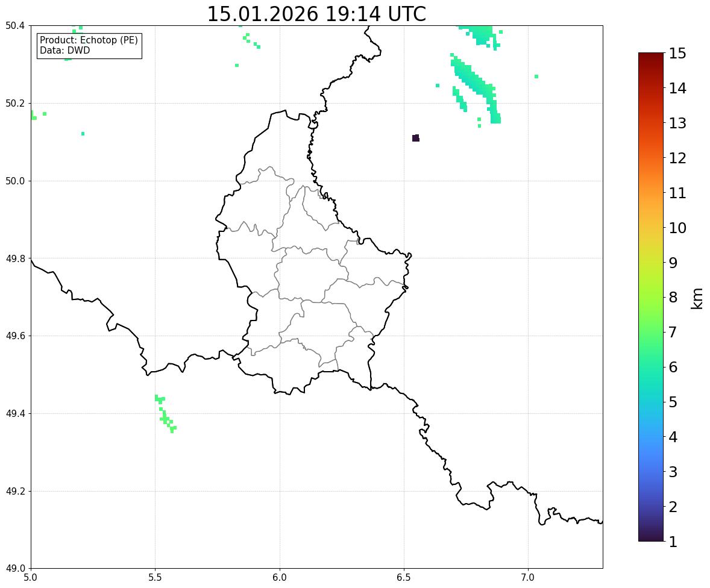Click the x-axis label "7.0"
Image resolution: width=710 pixels, height=588 pixels.
click(x=528, y=578)
